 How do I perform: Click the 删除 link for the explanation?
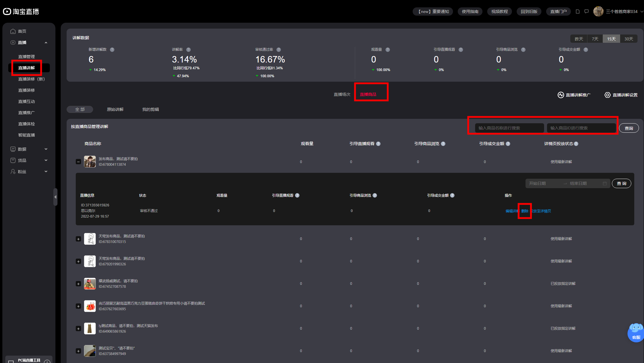point(525,211)
